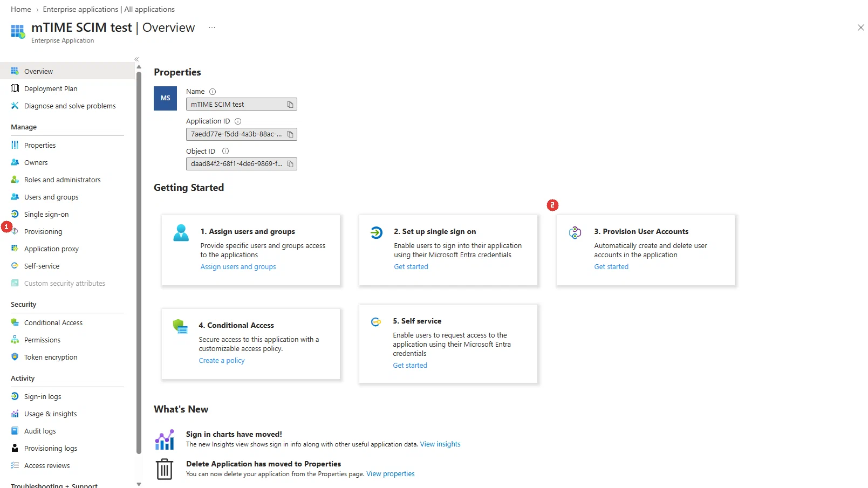Open the more options ellipsis menu

[212, 28]
